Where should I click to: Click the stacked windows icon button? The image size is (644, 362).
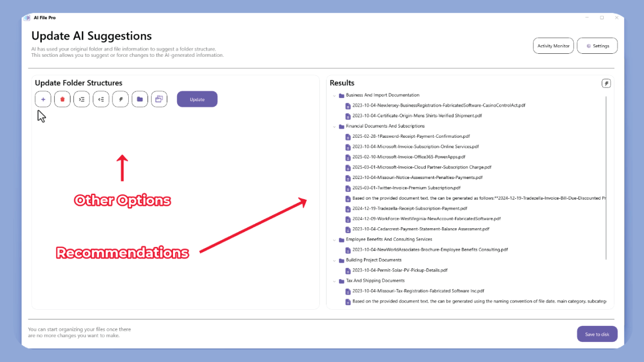[159, 99]
